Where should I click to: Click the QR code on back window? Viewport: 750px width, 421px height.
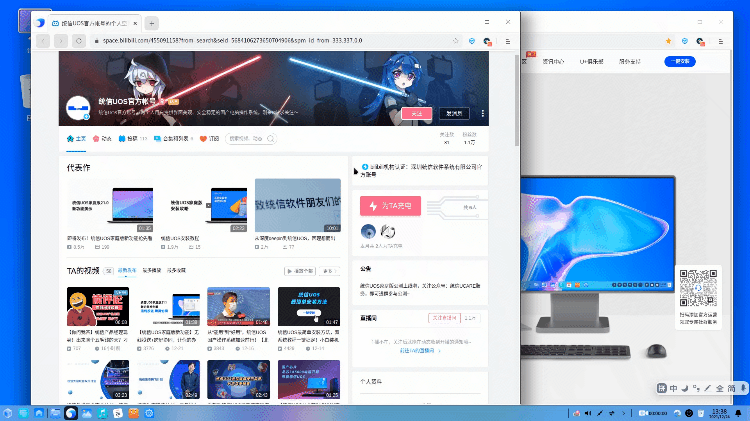tap(698, 288)
